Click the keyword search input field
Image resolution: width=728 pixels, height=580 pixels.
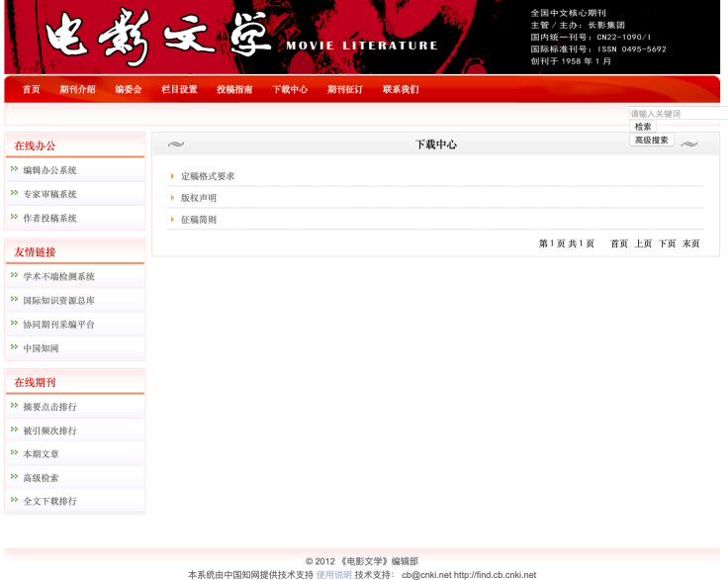[678, 114]
